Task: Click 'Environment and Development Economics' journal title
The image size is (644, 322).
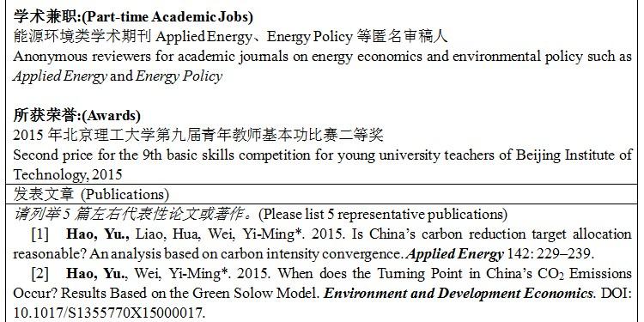Action: 459,294
